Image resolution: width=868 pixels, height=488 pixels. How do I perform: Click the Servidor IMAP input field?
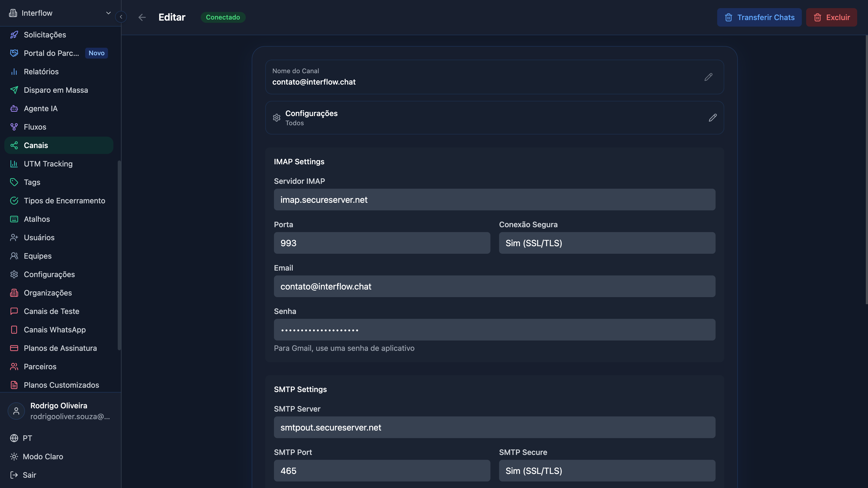(494, 199)
